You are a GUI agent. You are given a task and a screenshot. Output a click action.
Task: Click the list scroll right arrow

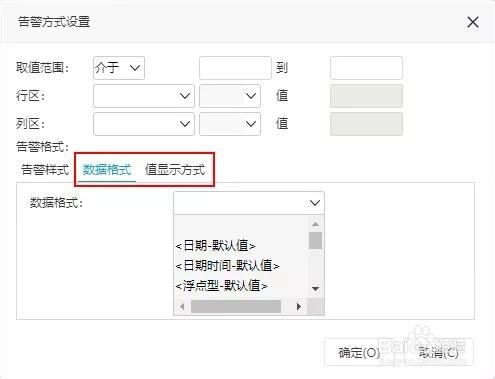[x=299, y=306]
